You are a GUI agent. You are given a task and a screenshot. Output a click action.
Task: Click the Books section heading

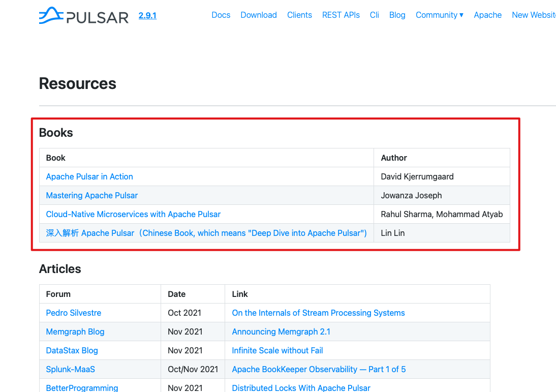pyautogui.click(x=56, y=133)
